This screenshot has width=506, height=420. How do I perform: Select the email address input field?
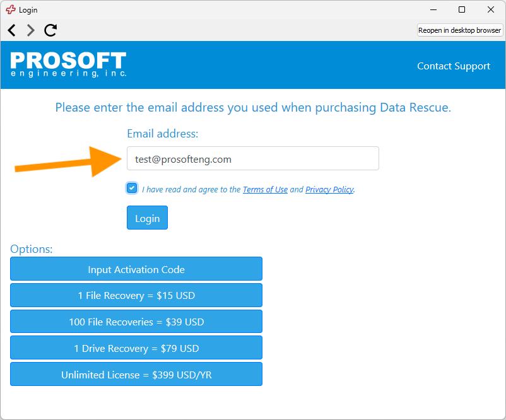[252, 158]
